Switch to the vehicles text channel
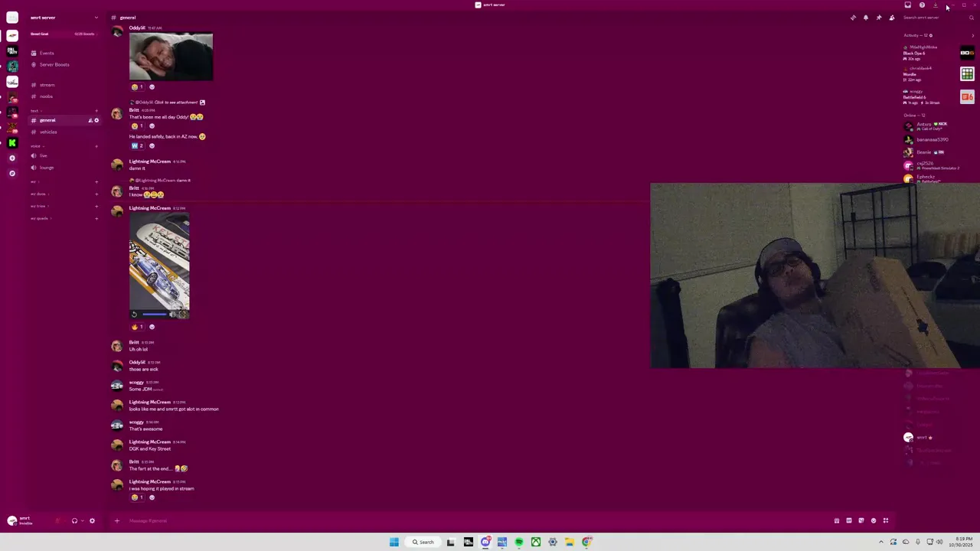Viewport: 980px width, 551px height. click(64, 132)
